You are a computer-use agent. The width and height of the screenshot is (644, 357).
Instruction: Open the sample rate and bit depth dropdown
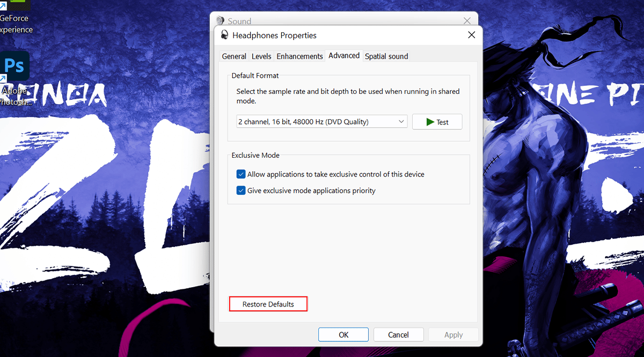pyautogui.click(x=322, y=122)
